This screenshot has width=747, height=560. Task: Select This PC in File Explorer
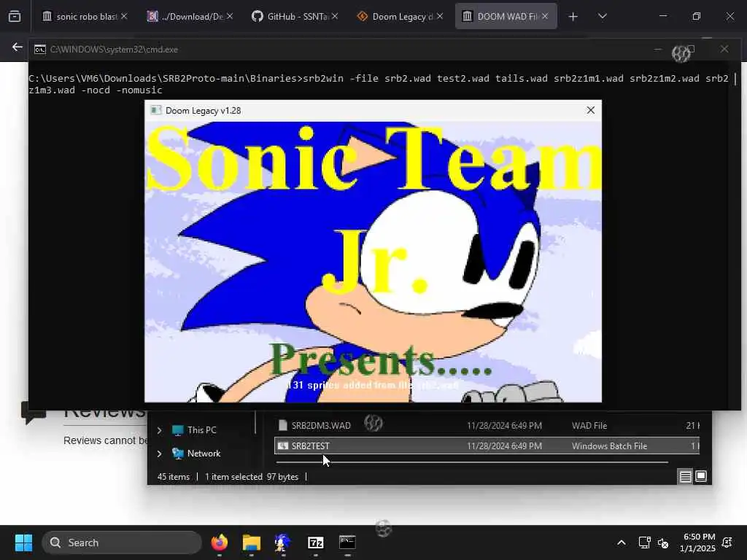pos(194,430)
